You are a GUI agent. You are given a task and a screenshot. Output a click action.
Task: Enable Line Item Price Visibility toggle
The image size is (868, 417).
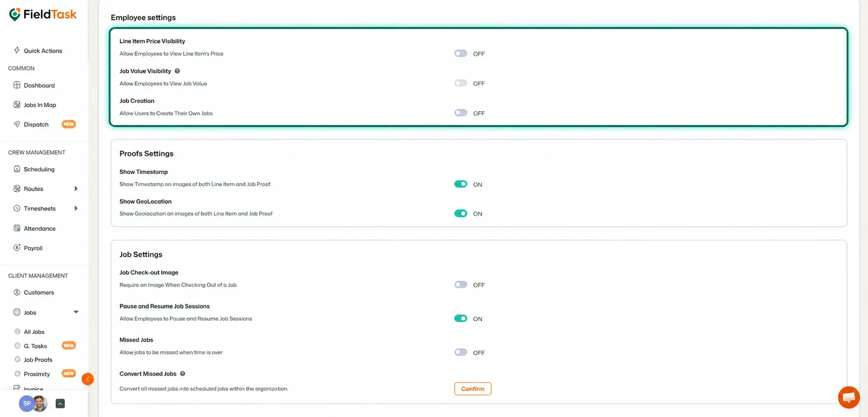pyautogui.click(x=461, y=53)
